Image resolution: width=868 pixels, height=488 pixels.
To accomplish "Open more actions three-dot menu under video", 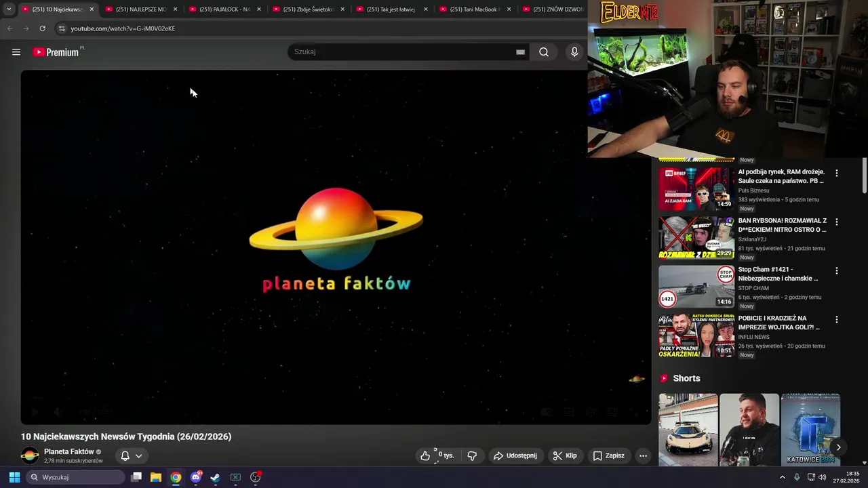I will (x=643, y=455).
